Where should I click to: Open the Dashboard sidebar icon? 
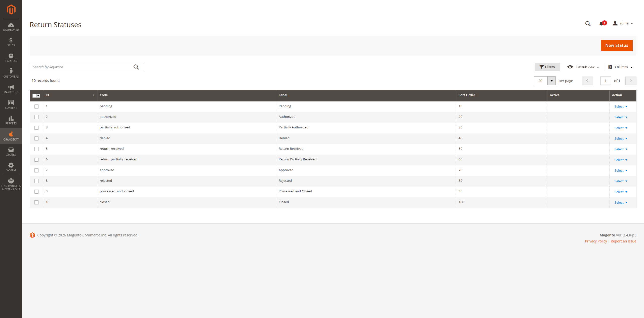coord(11,27)
